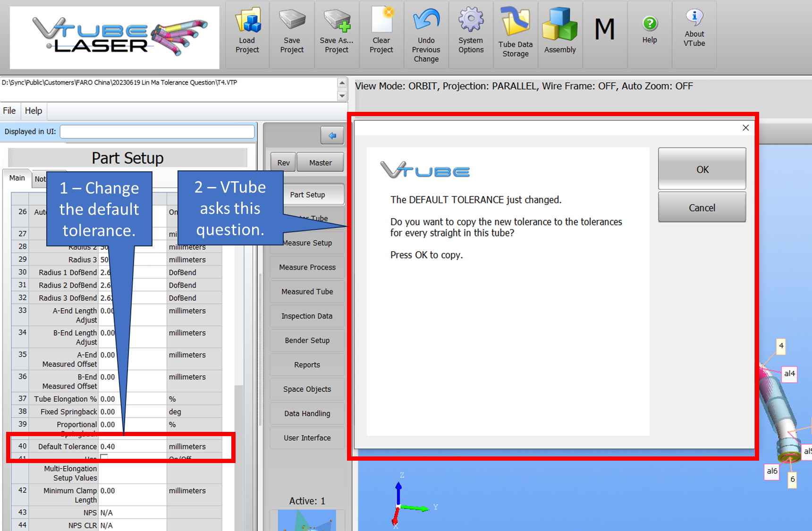The height and width of the screenshot is (531, 812).
Task: Click the Radius 3 DofBend label
Action: click(68, 298)
